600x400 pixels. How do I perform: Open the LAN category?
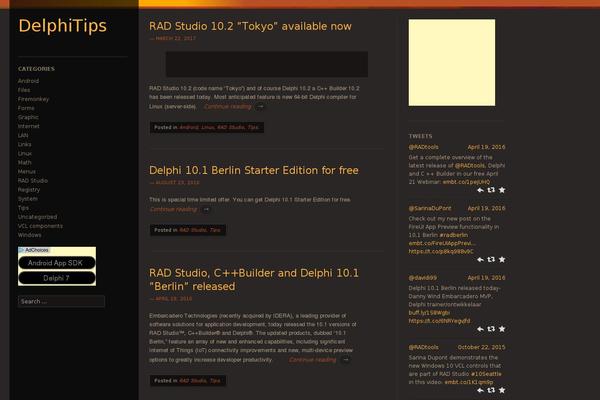coord(23,136)
